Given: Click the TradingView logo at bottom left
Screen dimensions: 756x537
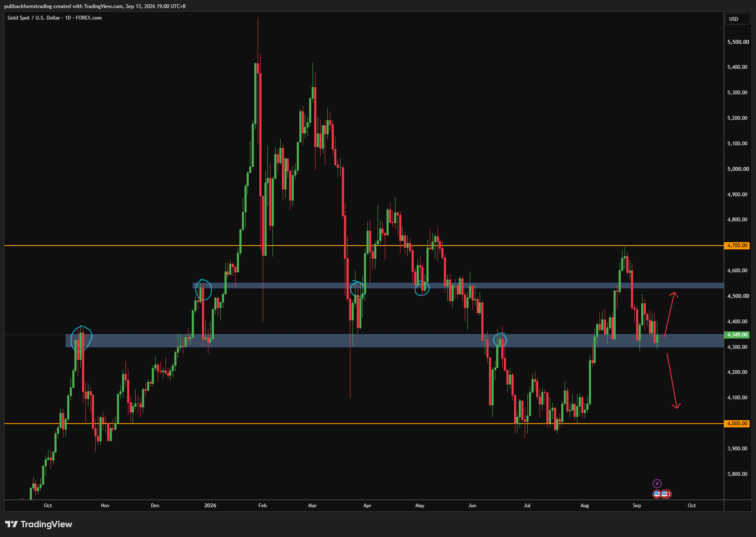Looking at the screenshot, I should click(11, 524).
